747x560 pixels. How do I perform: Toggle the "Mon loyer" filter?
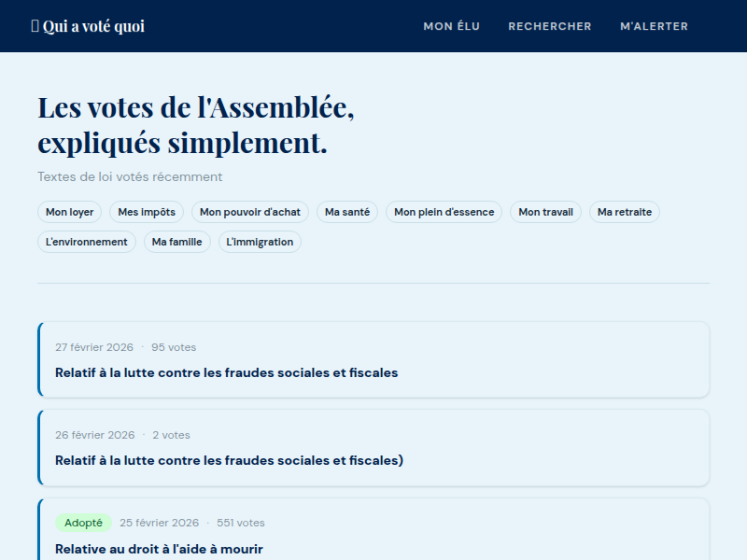click(69, 212)
